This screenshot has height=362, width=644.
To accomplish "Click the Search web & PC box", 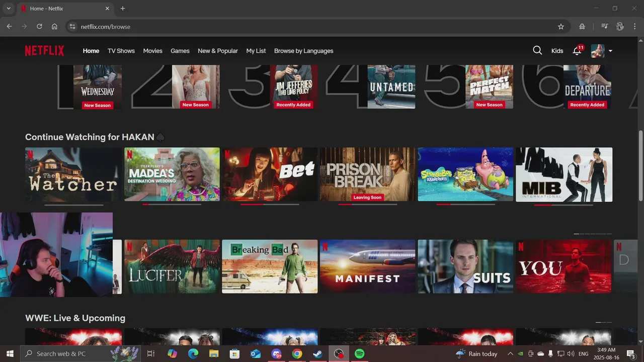I will tap(82, 353).
